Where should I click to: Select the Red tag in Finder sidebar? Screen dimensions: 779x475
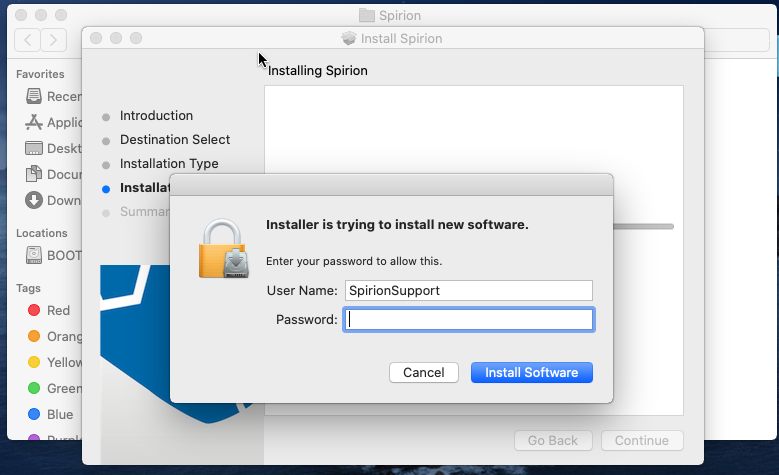pyautogui.click(x=49, y=311)
